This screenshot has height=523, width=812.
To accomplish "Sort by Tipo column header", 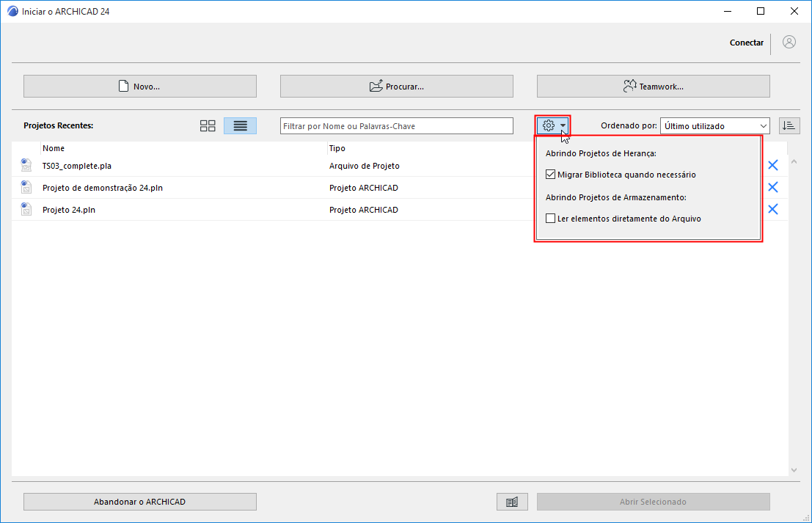I will (x=337, y=148).
